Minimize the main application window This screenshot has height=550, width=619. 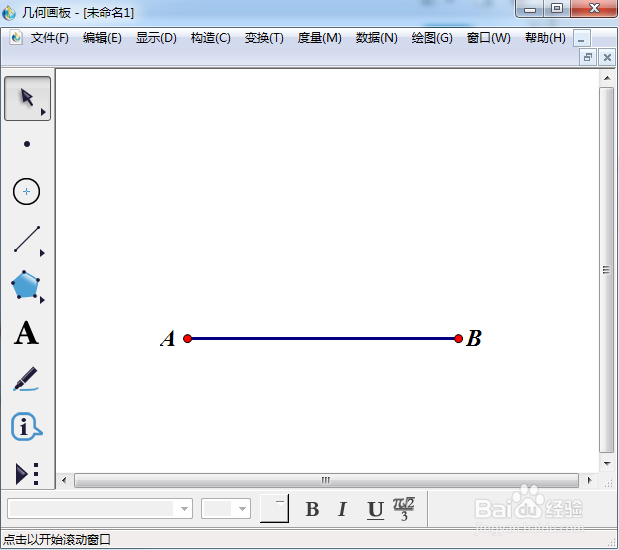[x=530, y=8]
